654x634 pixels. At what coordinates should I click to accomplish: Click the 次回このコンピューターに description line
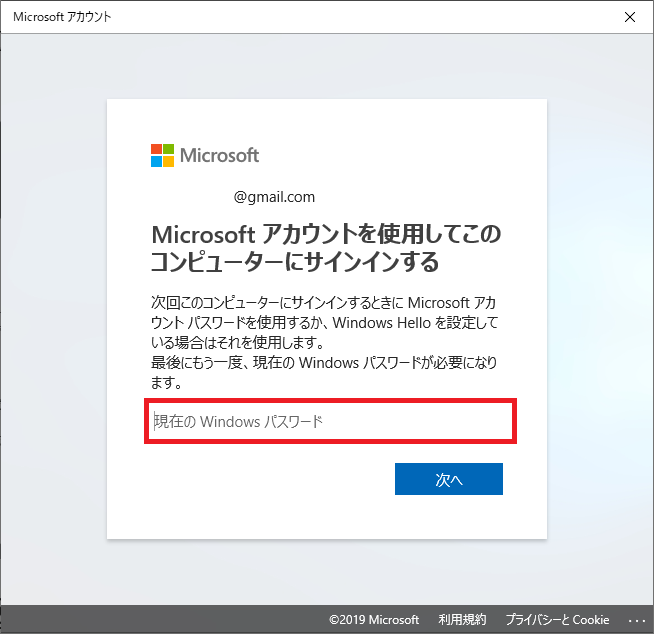[x=323, y=302]
